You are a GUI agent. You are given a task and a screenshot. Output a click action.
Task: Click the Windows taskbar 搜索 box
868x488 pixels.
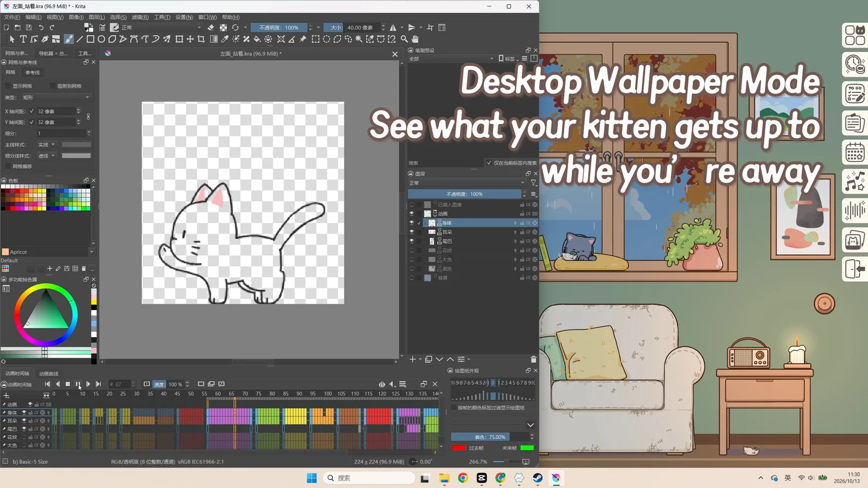click(369, 478)
